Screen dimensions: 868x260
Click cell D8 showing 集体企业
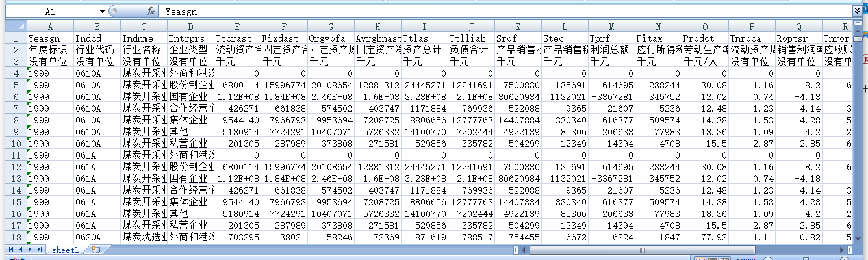coord(190,120)
